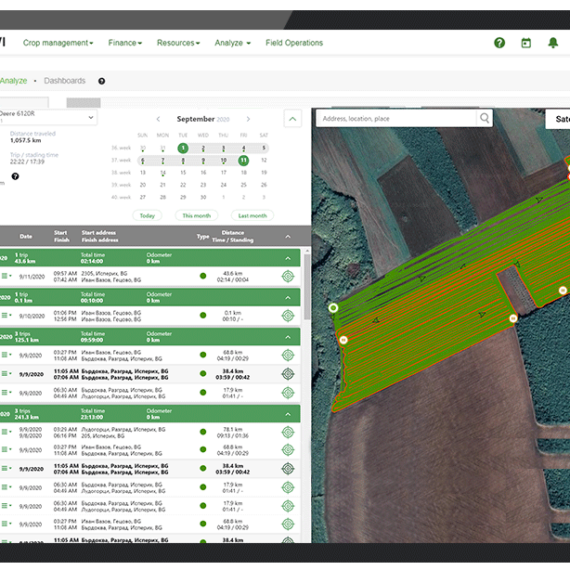Open the calendar icon in top bar
The image size is (570, 570).
click(526, 43)
